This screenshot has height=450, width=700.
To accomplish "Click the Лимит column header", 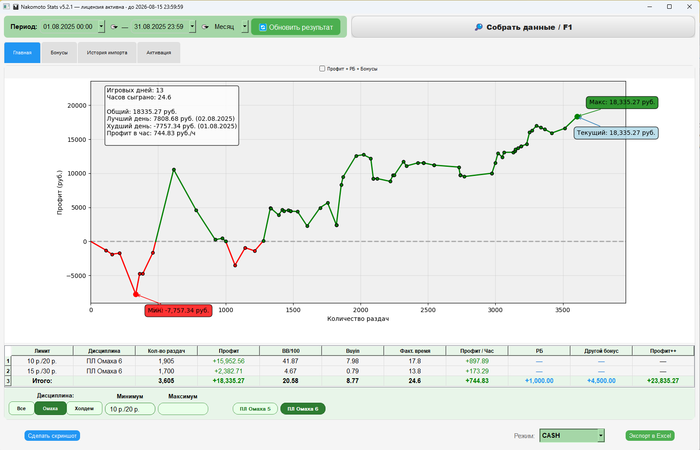I will 42,351.
